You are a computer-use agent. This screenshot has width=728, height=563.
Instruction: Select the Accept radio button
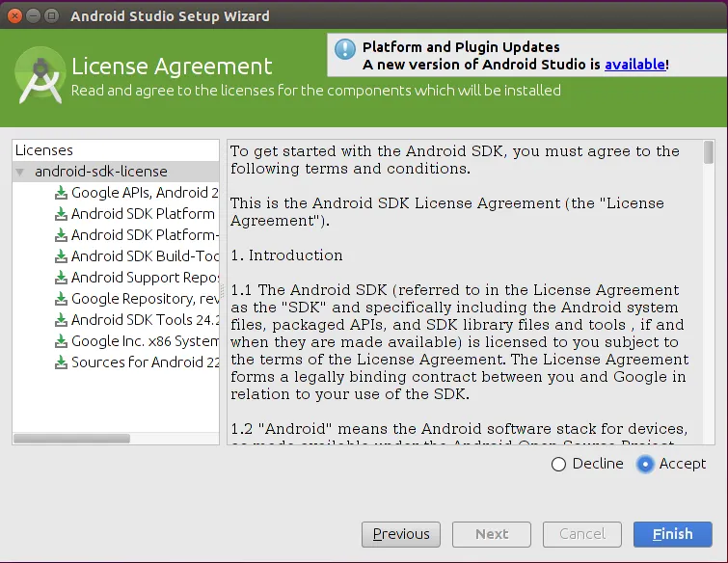coord(646,464)
